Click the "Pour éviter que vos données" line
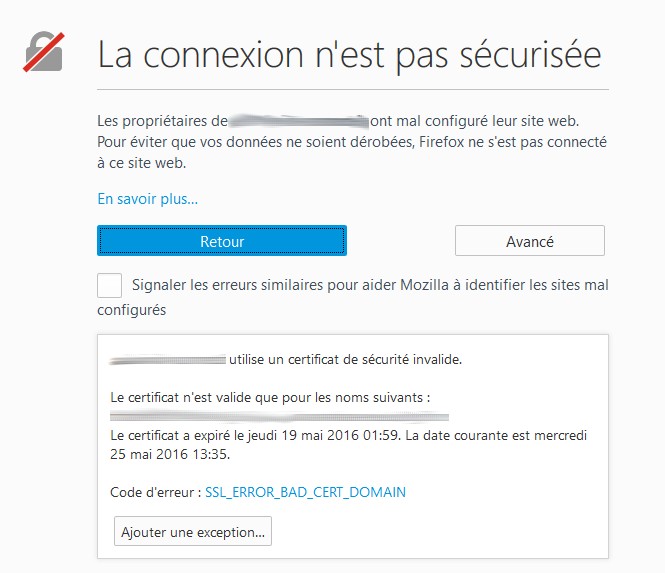Screen dimensions: 665x573 pyautogui.click(x=352, y=141)
